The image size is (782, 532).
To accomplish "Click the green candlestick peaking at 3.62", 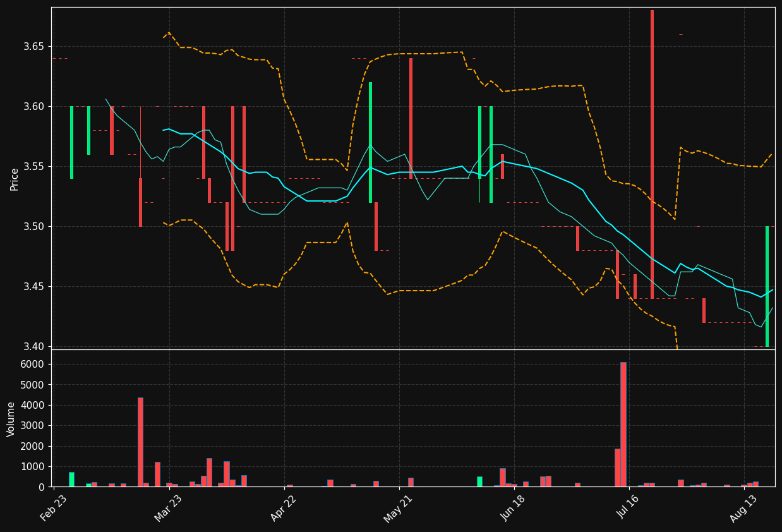I will pos(371,142).
